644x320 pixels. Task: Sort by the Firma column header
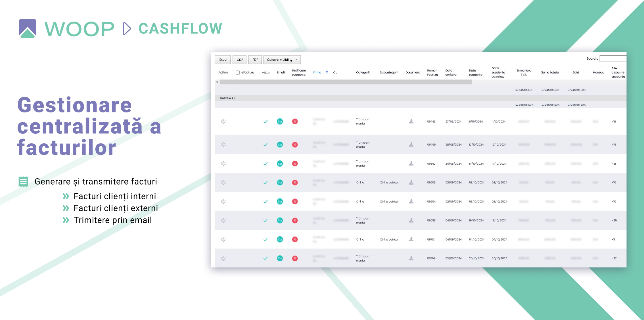pyautogui.click(x=317, y=72)
